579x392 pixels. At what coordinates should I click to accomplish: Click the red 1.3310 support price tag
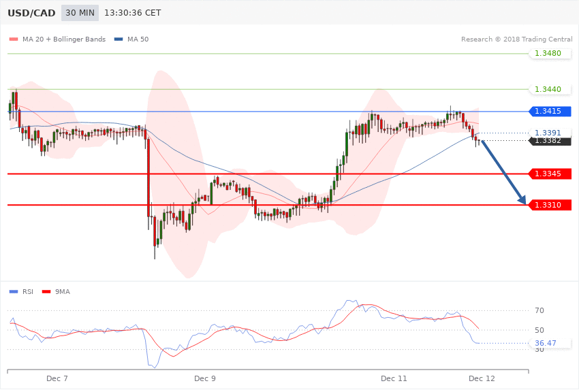pos(550,205)
